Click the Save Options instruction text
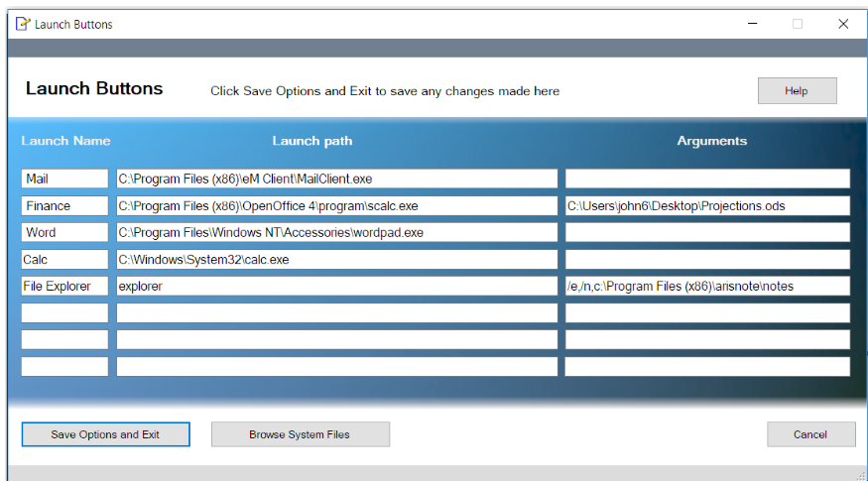 coord(385,91)
